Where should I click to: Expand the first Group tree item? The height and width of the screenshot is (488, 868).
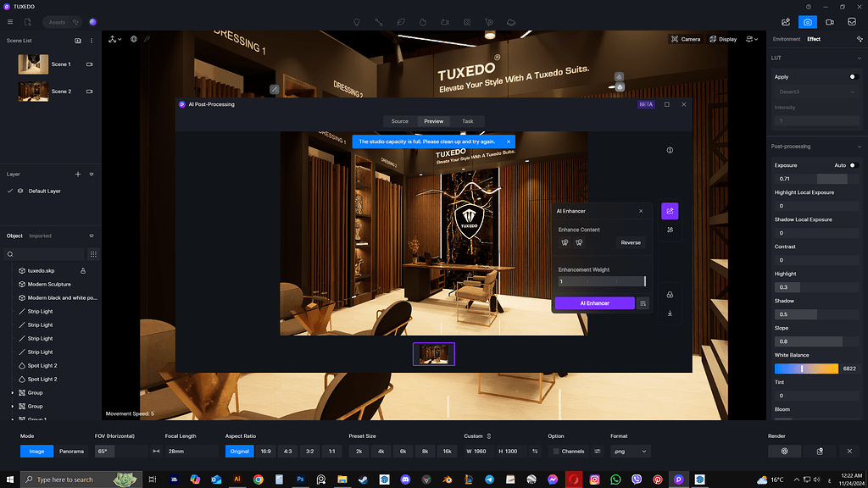13,393
